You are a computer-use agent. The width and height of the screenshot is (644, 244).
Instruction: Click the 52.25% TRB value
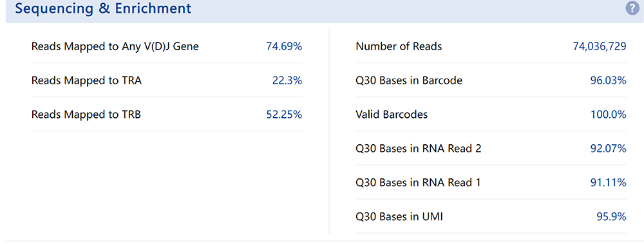tap(284, 115)
